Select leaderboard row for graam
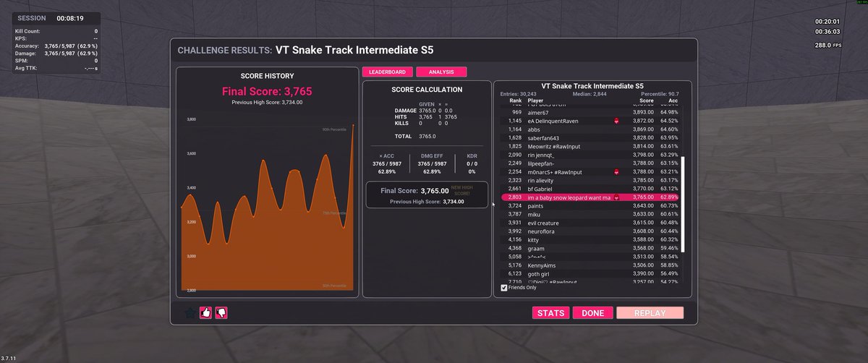 click(x=590, y=248)
